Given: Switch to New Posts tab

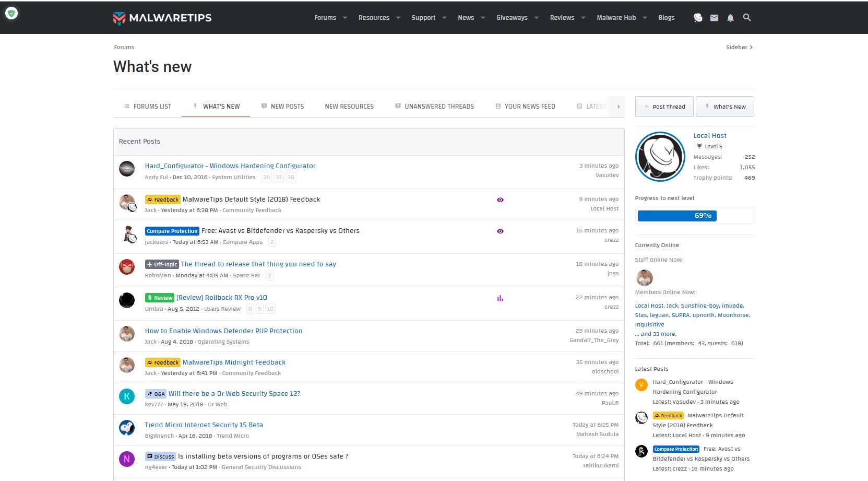Looking at the screenshot, I should tap(282, 107).
